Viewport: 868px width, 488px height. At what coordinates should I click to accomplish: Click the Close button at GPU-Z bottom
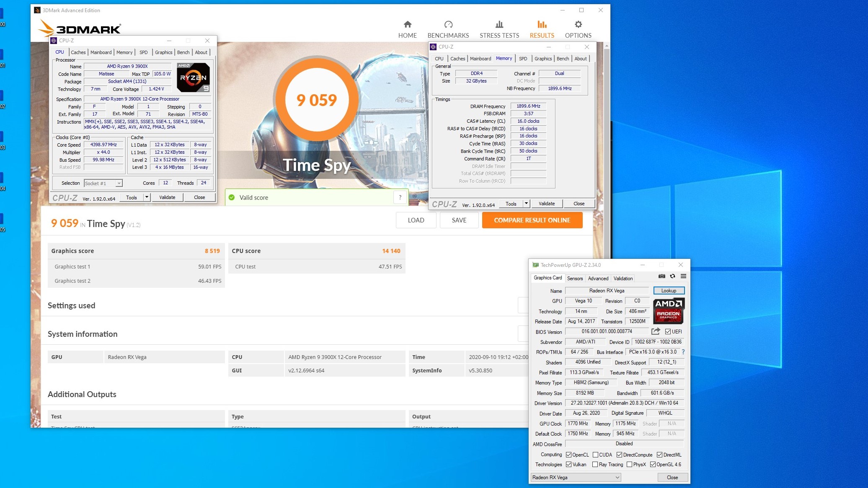coord(672,478)
